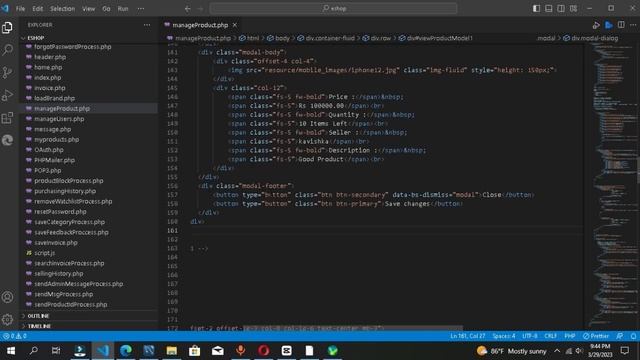Click the Spaces: 4 indentation status
This screenshot has height=360, width=640.
pos(504,336)
